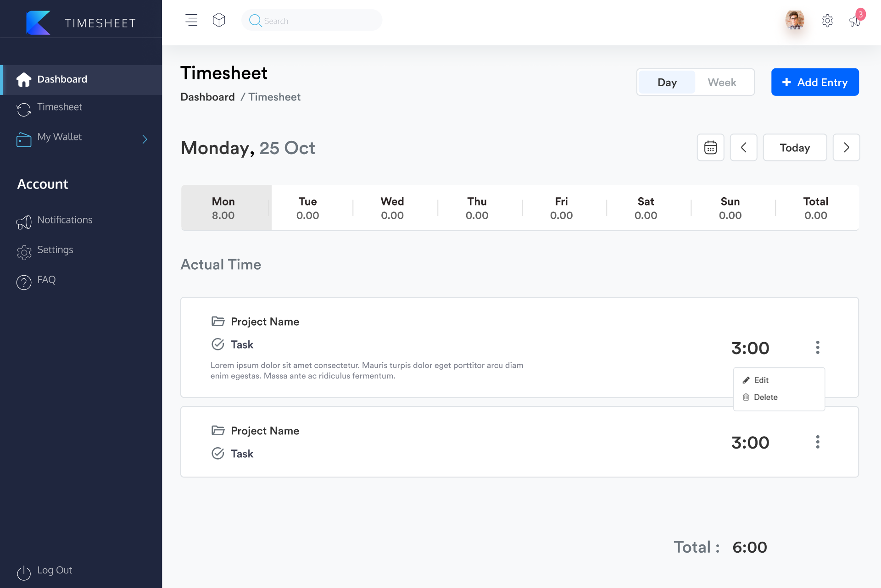Image resolution: width=881 pixels, height=588 pixels.
Task: Click the Today button
Action: point(794,147)
